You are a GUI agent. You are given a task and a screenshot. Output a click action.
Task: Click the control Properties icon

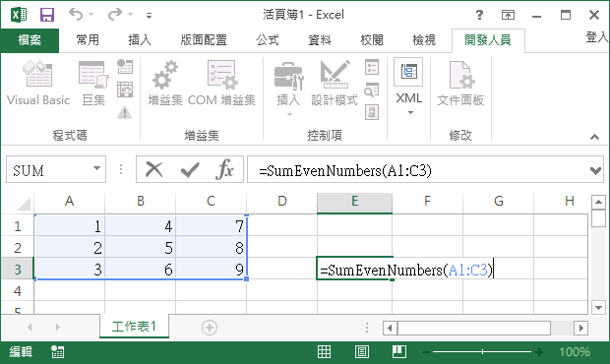tap(372, 67)
